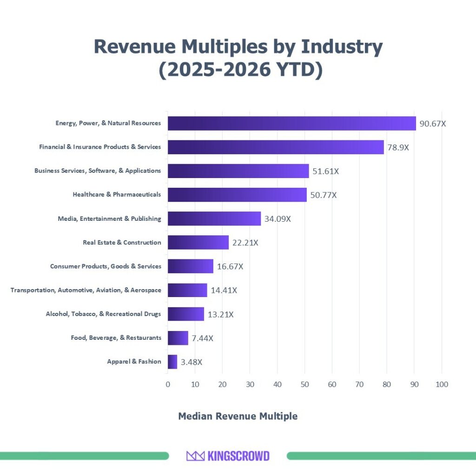The image size is (476, 476).
Task: Click the x-axis tick label '40'
Action: [278, 384]
